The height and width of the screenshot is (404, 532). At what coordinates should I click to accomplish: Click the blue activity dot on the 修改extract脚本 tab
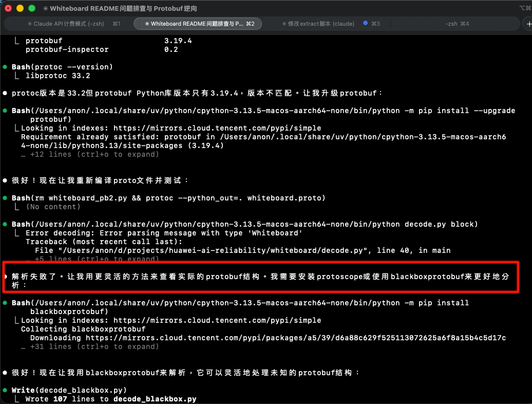pyautogui.click(x=365, y=24)
